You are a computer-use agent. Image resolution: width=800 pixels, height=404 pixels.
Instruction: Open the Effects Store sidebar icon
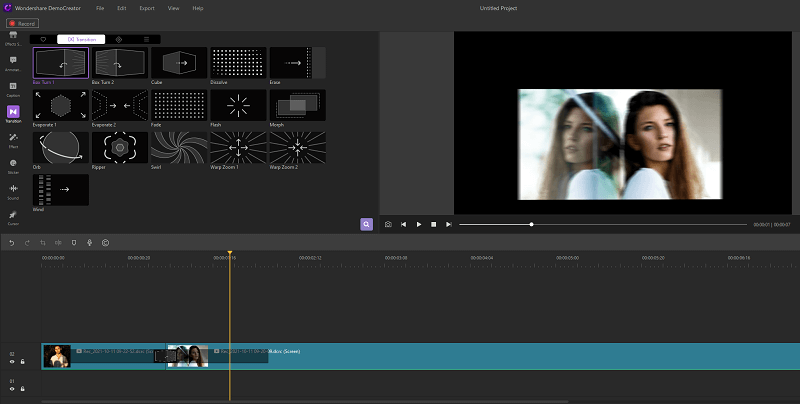pyautogui.click(x=13, y=38)
